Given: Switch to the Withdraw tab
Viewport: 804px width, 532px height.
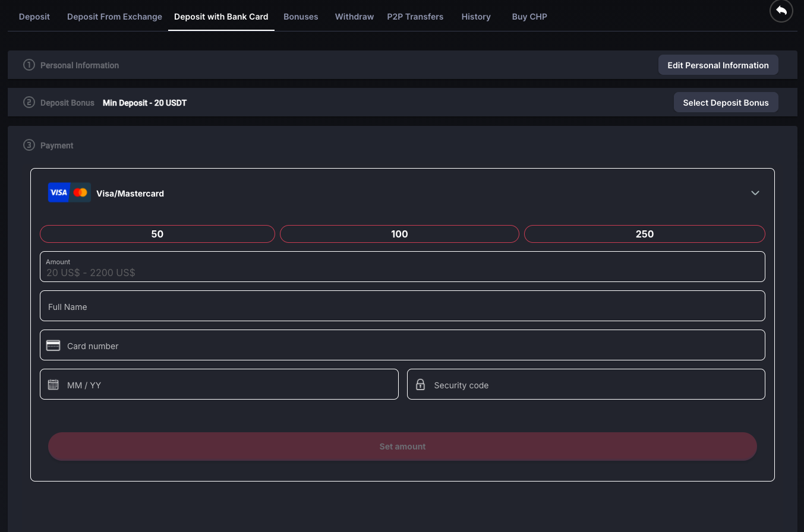Looking at the screenshot, I should pyautogui.click(x=354, y=17).
